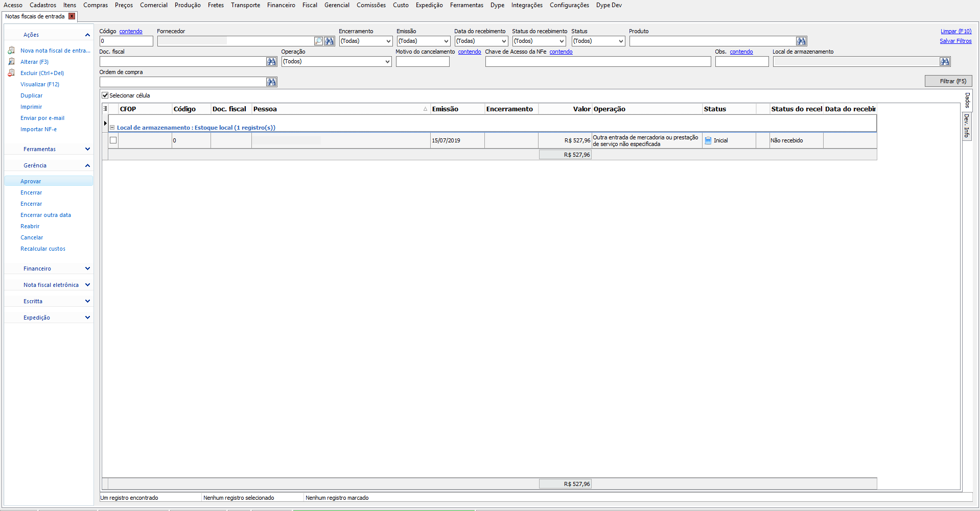Image resolution: width=980 pixels, height=511 pixels.
Task: Switch to the Dev. Info vertical tab
Action: tap(967, 126)
